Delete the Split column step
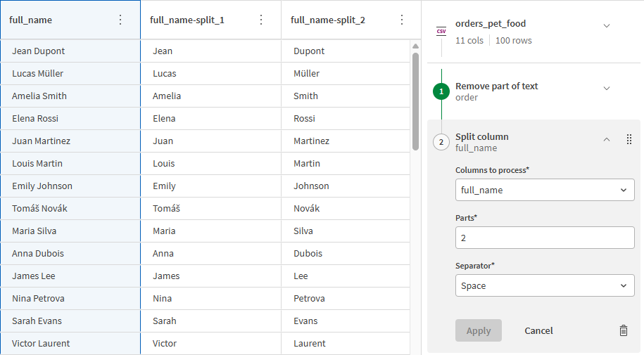Image resolution: width=644 pixels, height=355 pixels. tap(623, 330)
